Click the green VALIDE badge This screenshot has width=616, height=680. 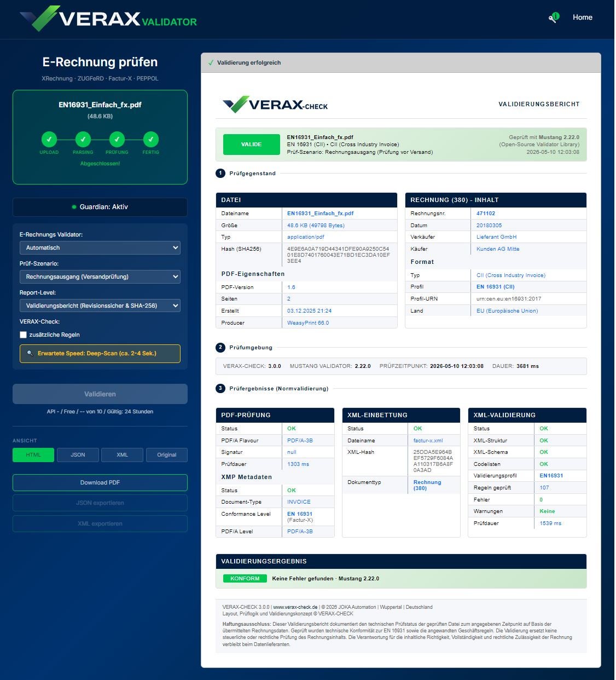coord(251,145)
